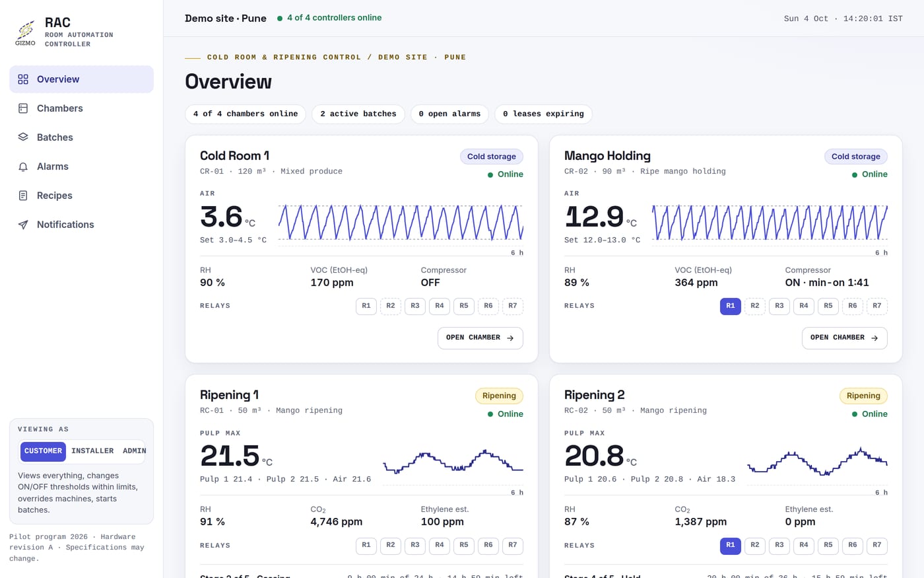Click the '2 active batches' chip
This screenshot has width=924, height=578.
pyautogui.click(x=358, y=114)
